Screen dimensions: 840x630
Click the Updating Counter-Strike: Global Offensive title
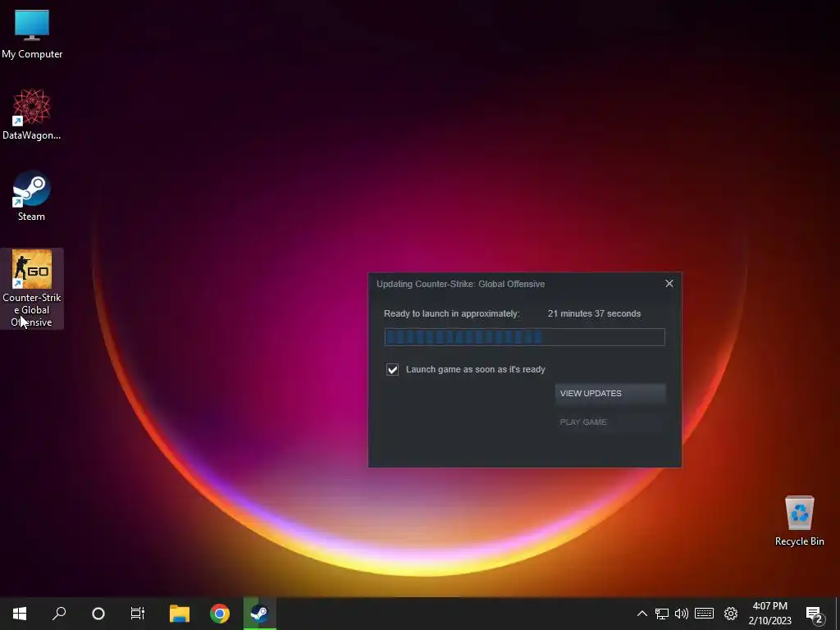(x=461, y=284)
